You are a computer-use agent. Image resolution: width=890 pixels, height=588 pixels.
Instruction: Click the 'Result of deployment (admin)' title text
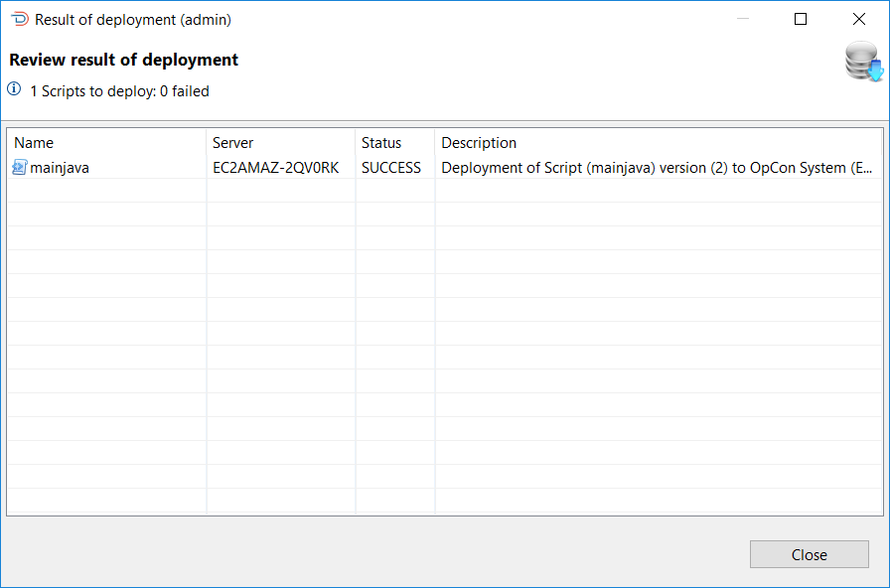pyautogui.click(x=133, y=20)
